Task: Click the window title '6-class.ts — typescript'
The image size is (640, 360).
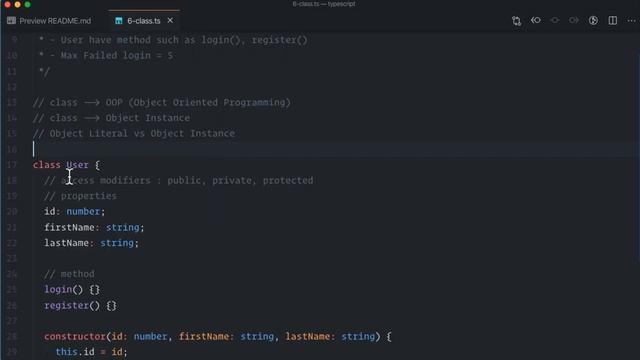Action: [x=324, y=4]
